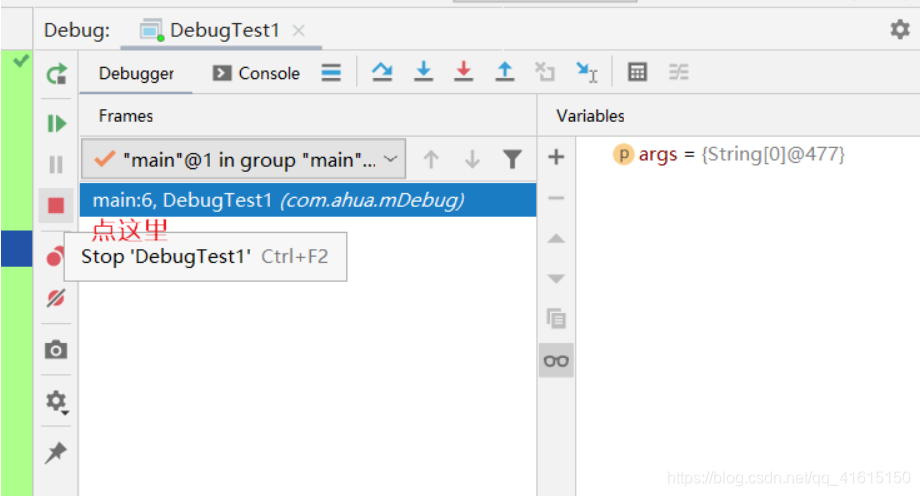This screenshot has height=496, width=920.
Task: Move watch down with triangle icon
Action: coord(556,278)
